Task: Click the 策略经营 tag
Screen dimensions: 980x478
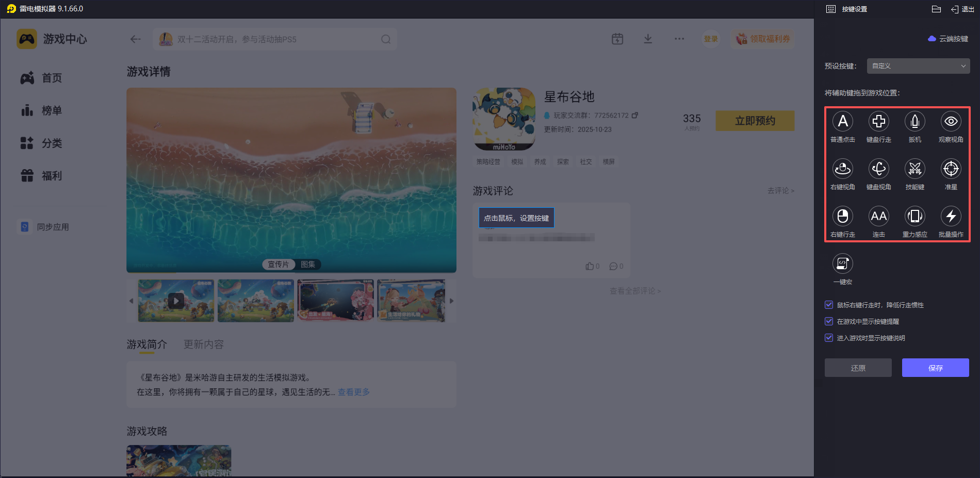Action: pyautogui.click(x=488, y=162)
